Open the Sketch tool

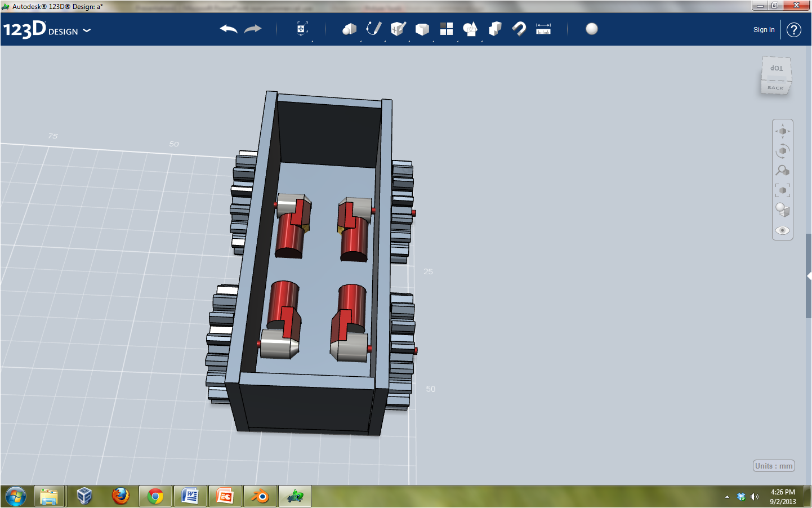pos(373,29)
